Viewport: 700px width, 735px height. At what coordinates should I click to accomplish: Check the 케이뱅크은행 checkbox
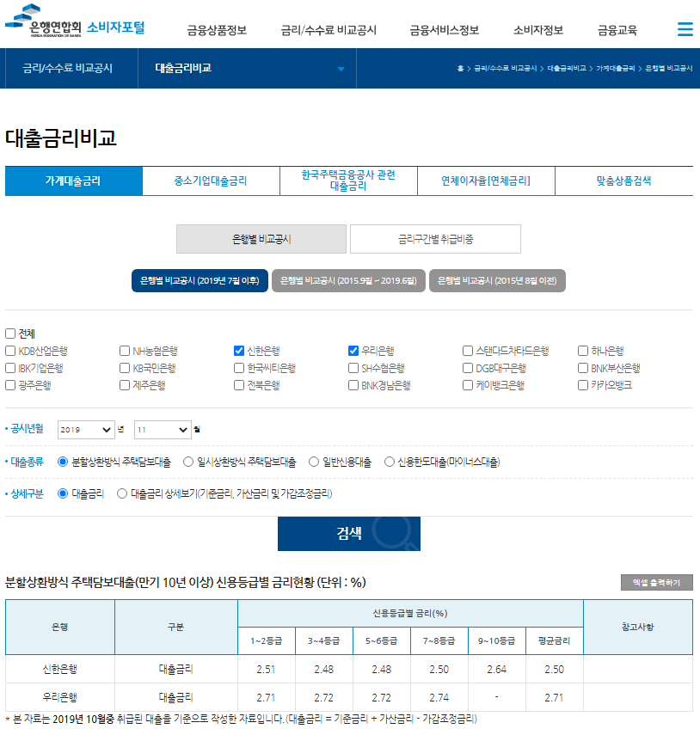click(468, 385)
